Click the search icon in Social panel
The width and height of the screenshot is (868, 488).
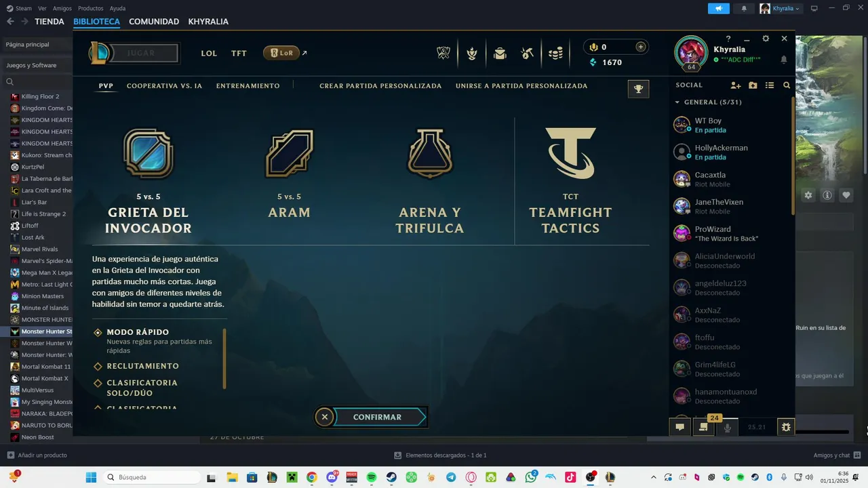(787, 85)
